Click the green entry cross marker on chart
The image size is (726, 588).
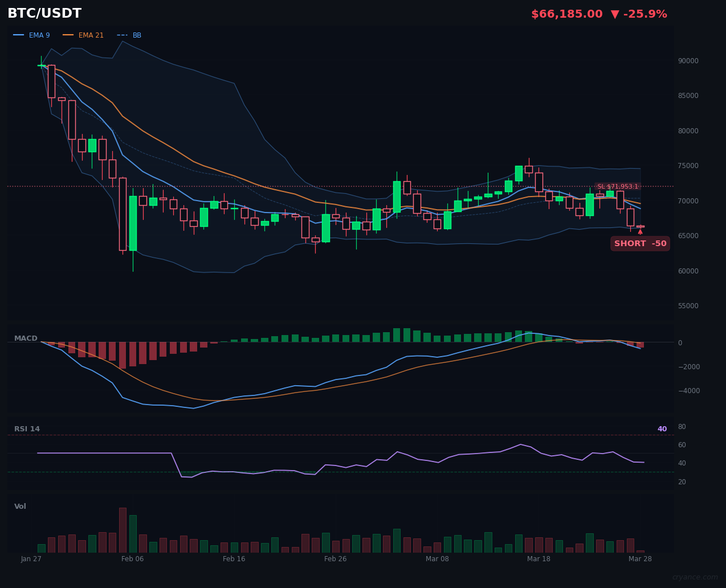pos(40,65)
